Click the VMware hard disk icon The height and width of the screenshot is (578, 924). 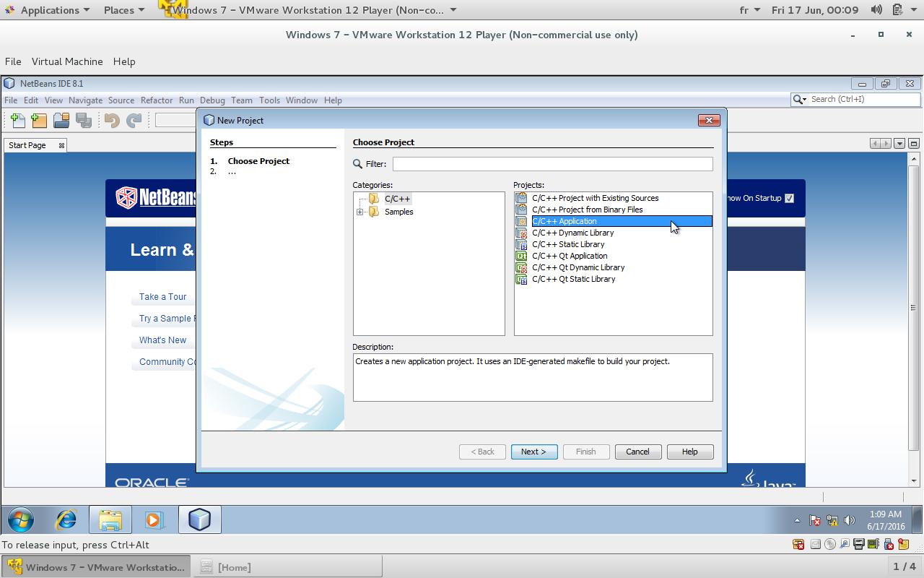pos(816,544)
